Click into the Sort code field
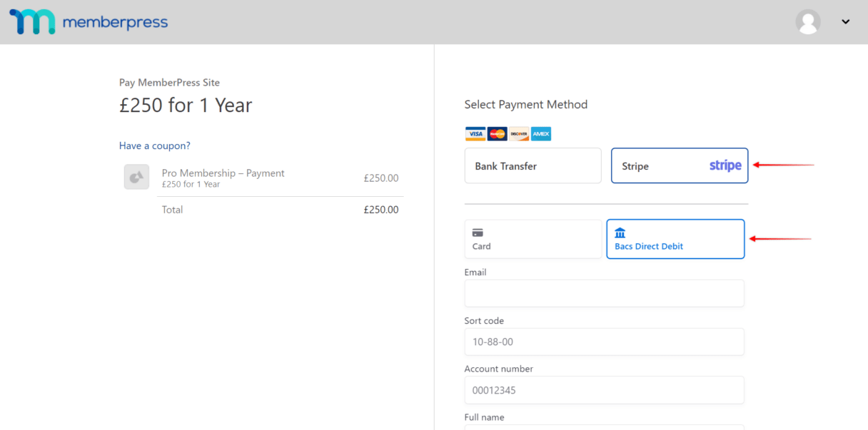868x430 pixels. [604, 342]
